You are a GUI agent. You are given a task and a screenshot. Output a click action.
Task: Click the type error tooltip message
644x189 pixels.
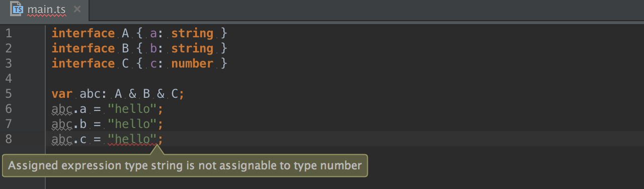[x=185, y=165]
